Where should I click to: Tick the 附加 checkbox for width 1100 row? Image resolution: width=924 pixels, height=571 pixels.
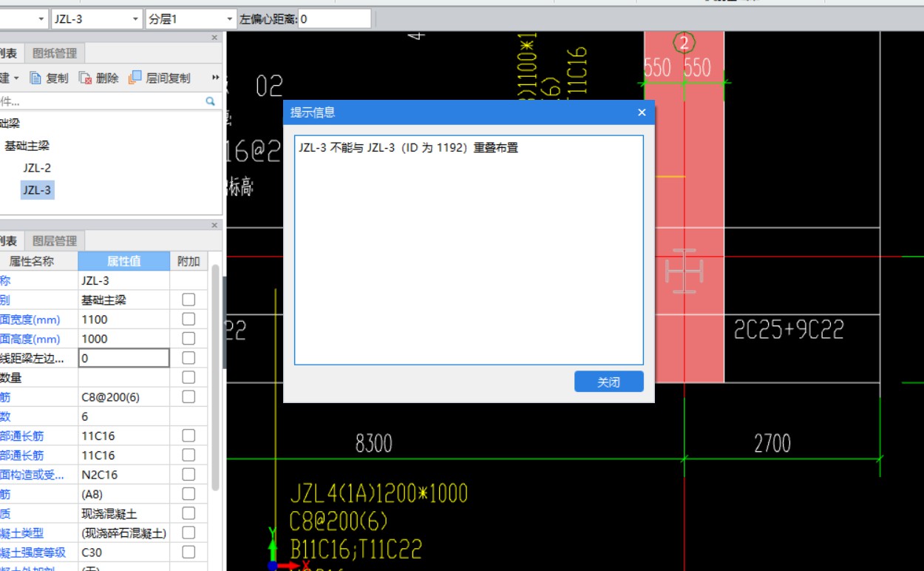pos(188,319)
